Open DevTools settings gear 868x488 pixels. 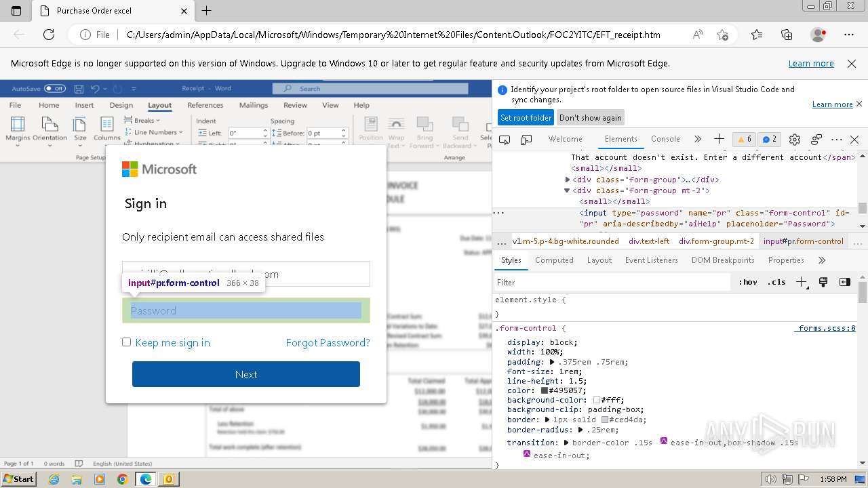(x=795, y=139)
